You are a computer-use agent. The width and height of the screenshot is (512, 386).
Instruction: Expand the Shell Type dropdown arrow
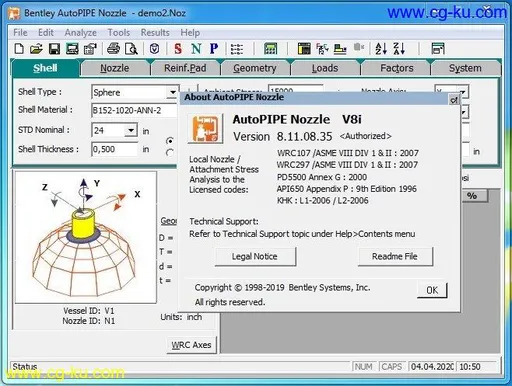tap(172, 92)
